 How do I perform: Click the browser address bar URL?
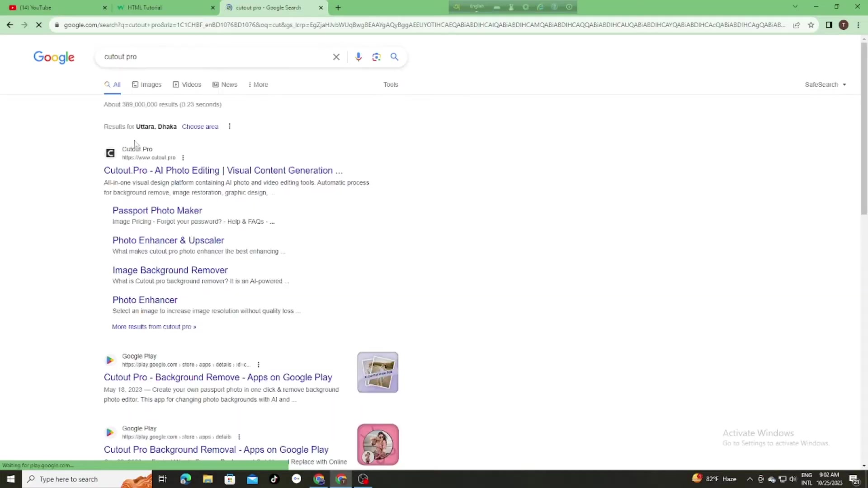click(424, 25)
